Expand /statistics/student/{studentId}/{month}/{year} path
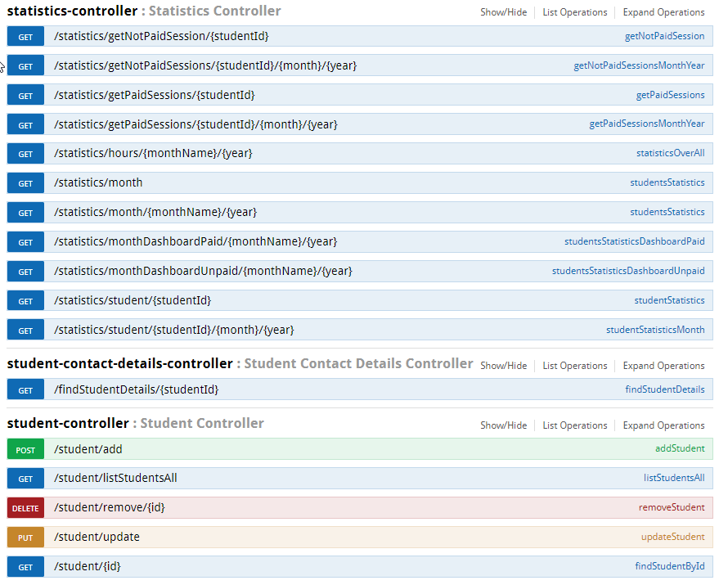 coord(173,330)
